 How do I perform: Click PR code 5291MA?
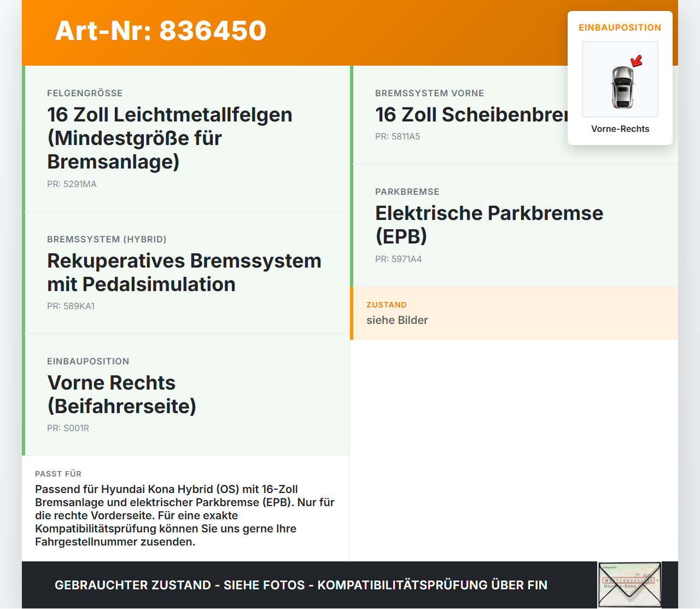tap(72, 184)
